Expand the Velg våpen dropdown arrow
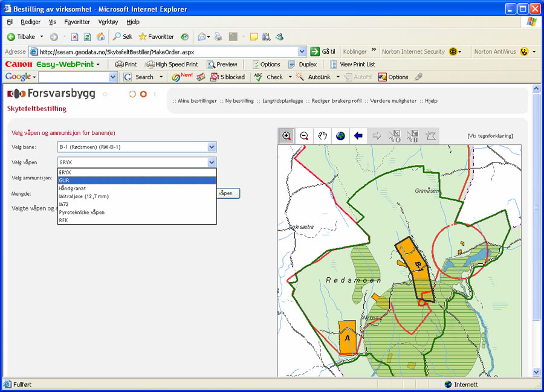 (x=212, y=162)
